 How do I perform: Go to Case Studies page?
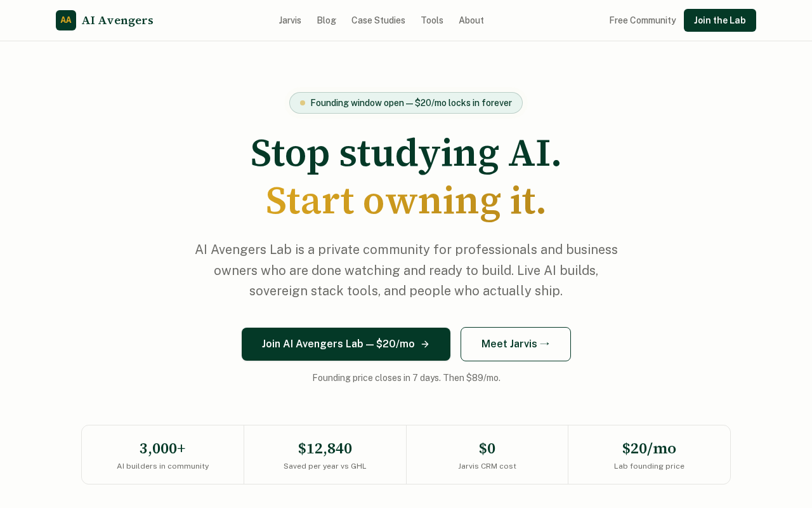click(x=378, y=20)
